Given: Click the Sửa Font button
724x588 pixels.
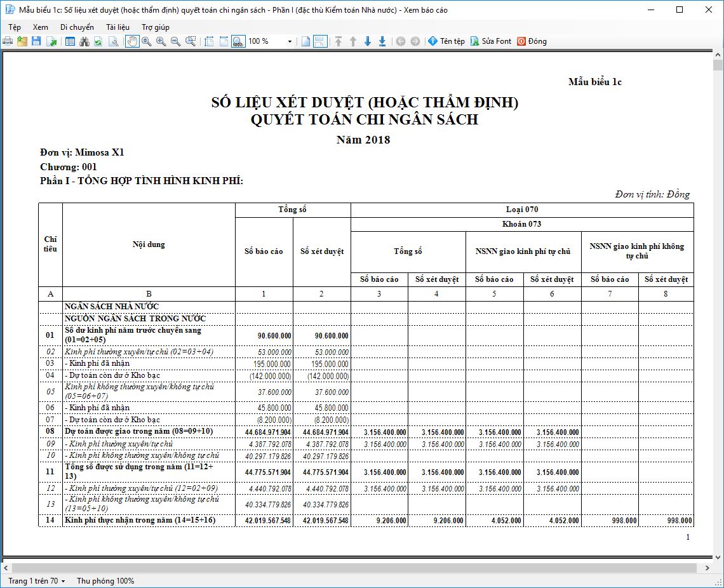Looking at the screenshot, I should (491, 41).
